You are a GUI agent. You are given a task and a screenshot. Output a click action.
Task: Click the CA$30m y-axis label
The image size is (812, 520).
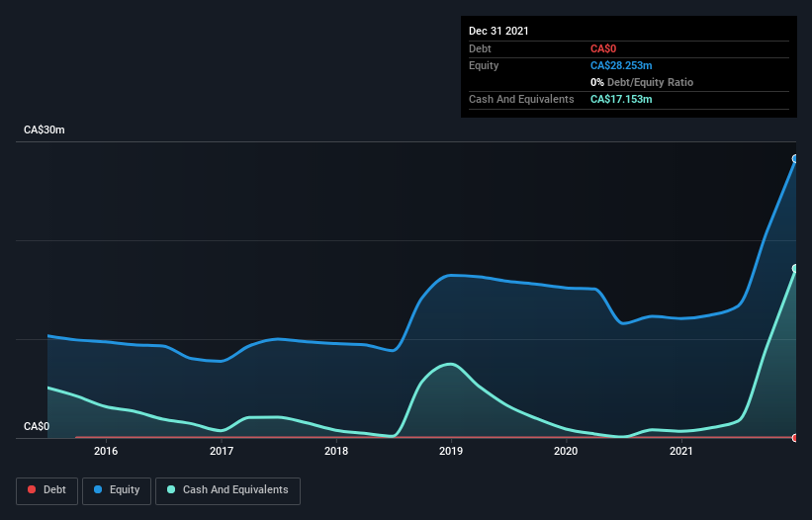click(x=45, y=130)
